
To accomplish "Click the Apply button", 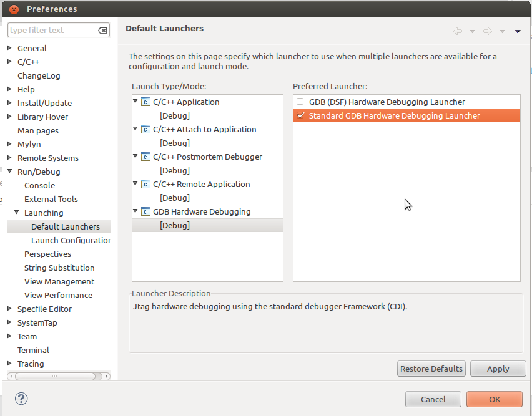I will pyautogui.click(x=498, y=369).
